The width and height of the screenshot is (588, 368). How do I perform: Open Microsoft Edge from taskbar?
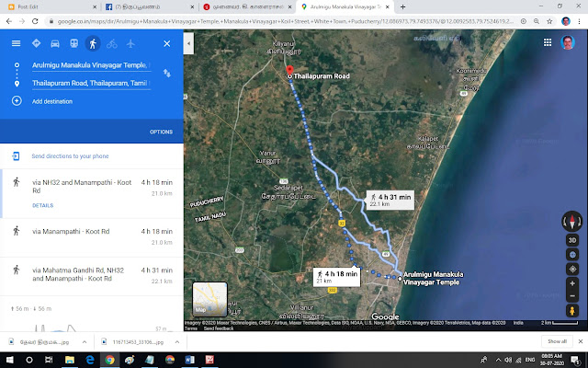[x=90, y=360]
